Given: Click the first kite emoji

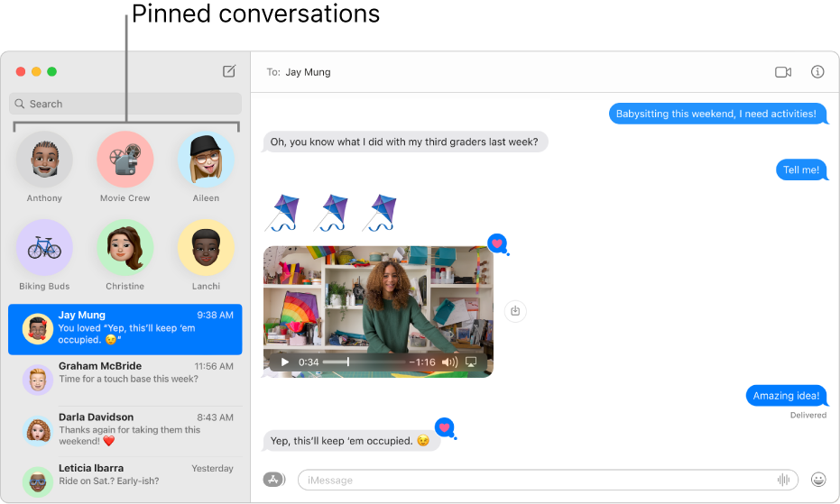Looking at the screenshot, I should point(282,213).
